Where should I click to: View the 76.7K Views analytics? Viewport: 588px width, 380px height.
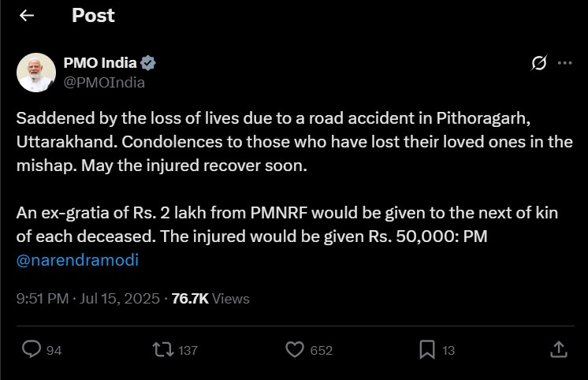coord(210,299)
